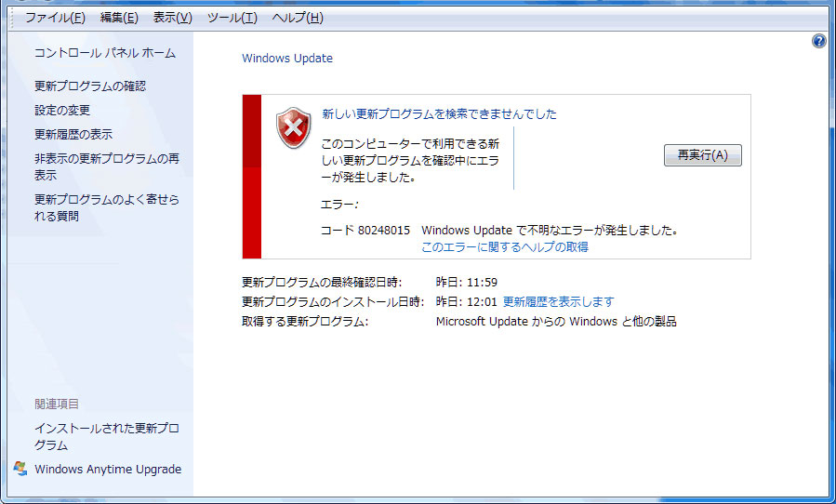The height and width of the screenshot is (504, 836).
Task: Click the 昨日: 11:59 last check value
Action: point(467,282)
